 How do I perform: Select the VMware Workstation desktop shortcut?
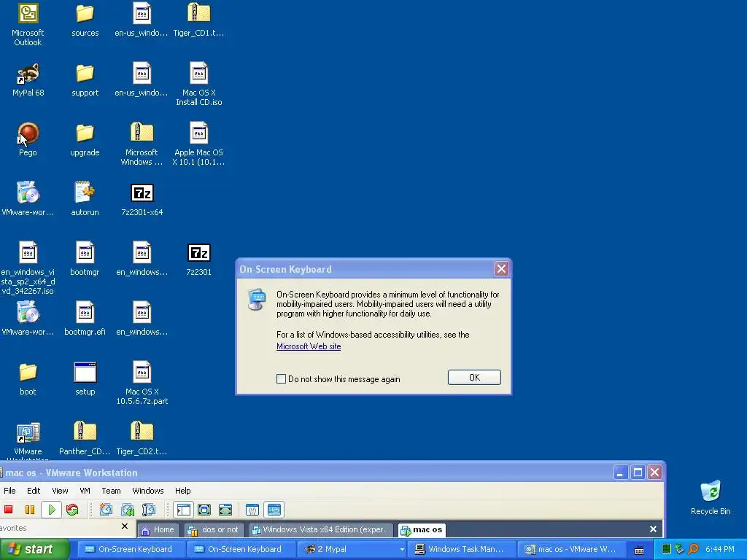pyautogui.click(x=28, y=440)
